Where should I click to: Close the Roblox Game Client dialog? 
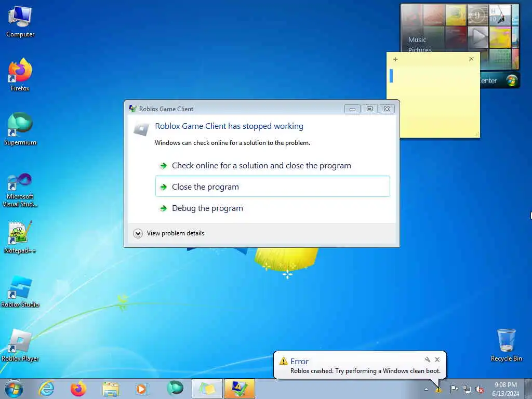(x=387, y=109)
